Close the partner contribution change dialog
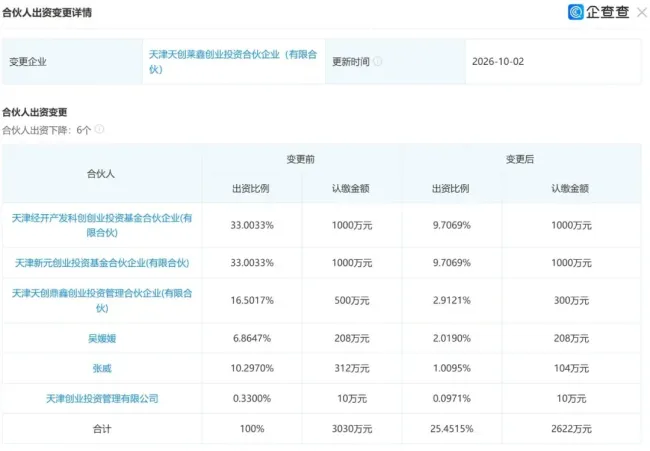 pos(642,12)
